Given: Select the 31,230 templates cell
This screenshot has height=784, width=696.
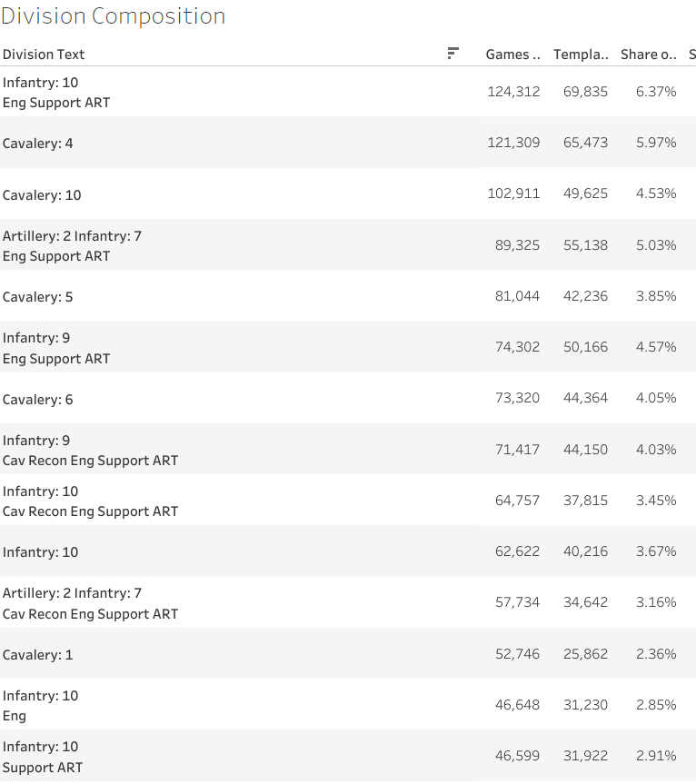Looking at the screenshot, I should click(x=585, y=705).
